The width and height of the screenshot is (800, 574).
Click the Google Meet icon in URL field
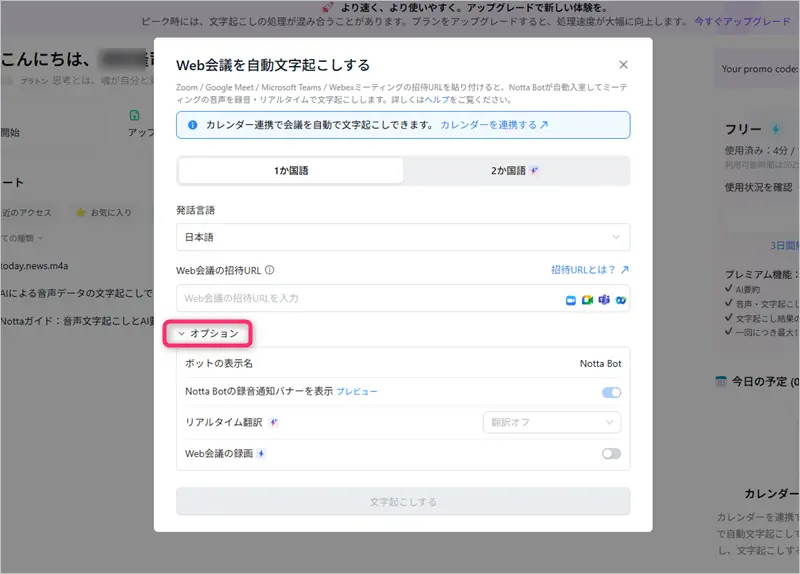(x=588, y=300)
